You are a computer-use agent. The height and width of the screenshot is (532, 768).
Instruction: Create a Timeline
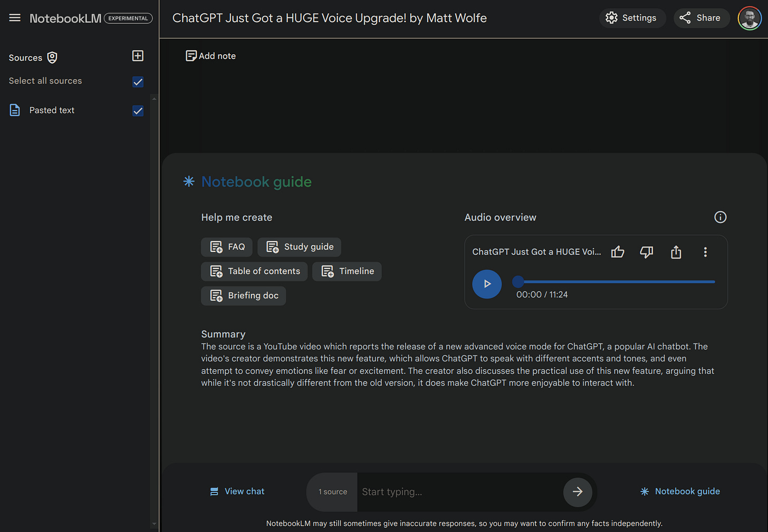pos(347,271)
